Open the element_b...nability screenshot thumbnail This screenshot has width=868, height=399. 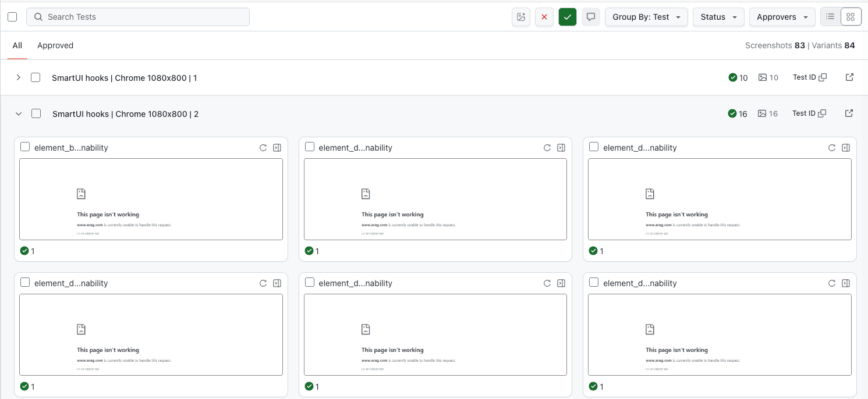pyautogui.click(x=151, y=199)
